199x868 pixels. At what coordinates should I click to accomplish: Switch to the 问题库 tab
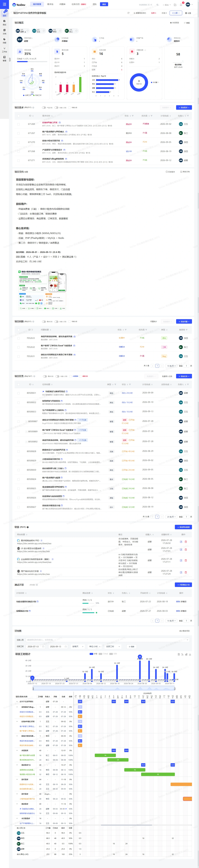tap(62, 4)
